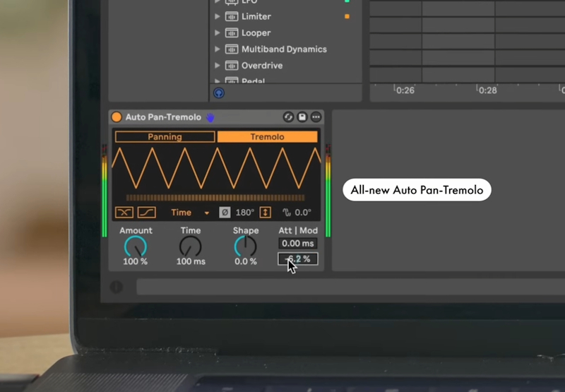Viewport: 565px width, 392px height.
Task: Select the Tremolo mode tab
Action: coord(268,137)
